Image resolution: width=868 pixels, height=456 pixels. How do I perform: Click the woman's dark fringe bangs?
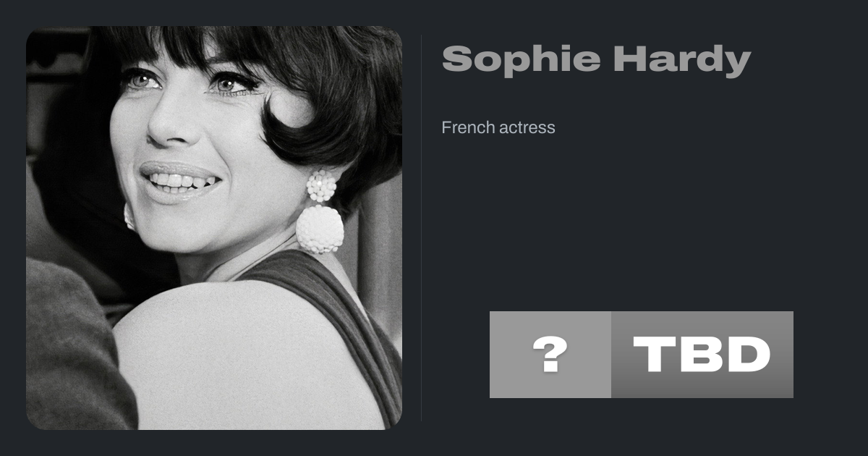coord(217,51)
